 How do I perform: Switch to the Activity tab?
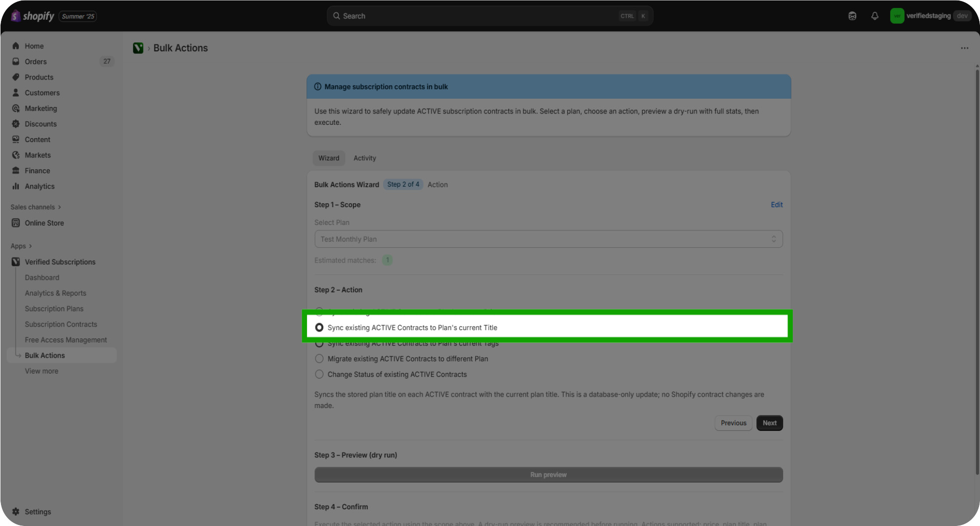(x=365, y=158)
